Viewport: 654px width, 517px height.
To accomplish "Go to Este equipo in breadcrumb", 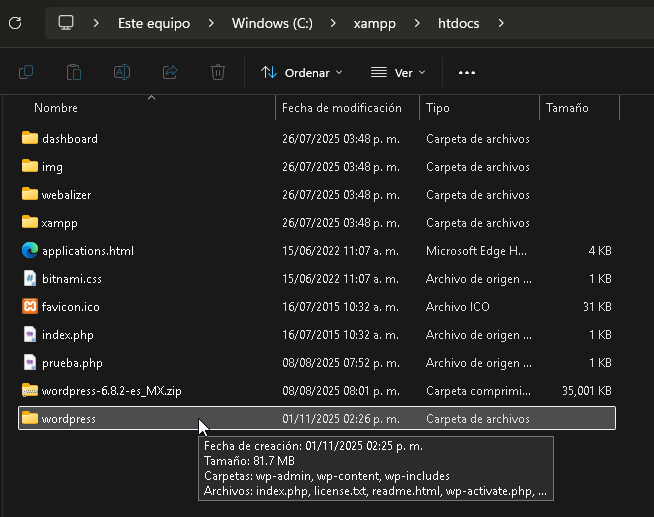I will [x=154, y=23].
